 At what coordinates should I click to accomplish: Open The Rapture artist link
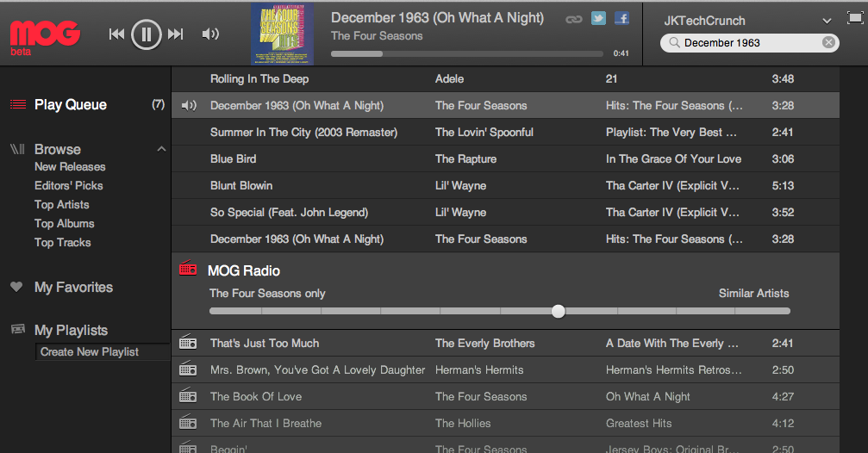465,158
